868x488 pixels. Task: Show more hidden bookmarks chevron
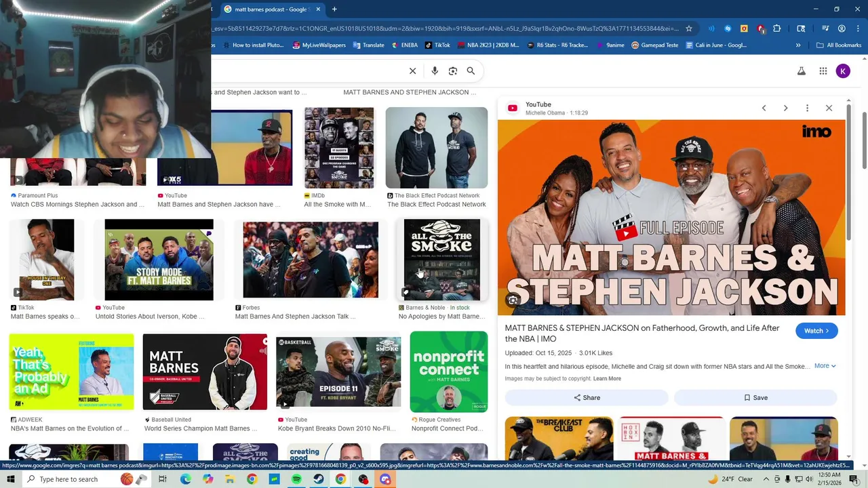click(x=798, y=45)
